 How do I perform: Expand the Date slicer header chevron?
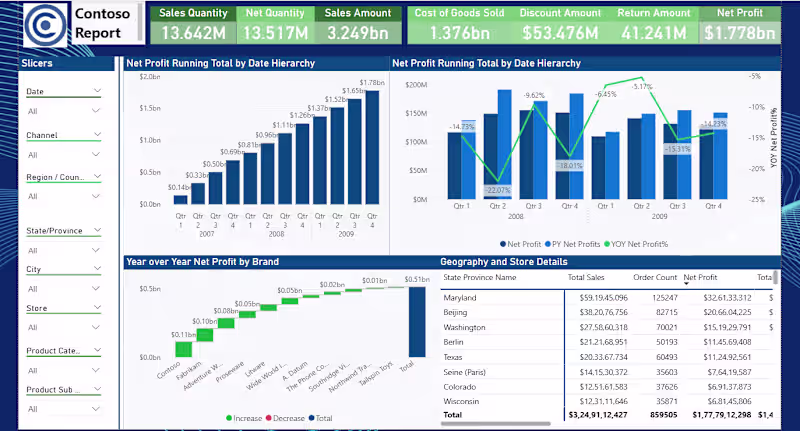pyautogui.click(x=97, y=91)
